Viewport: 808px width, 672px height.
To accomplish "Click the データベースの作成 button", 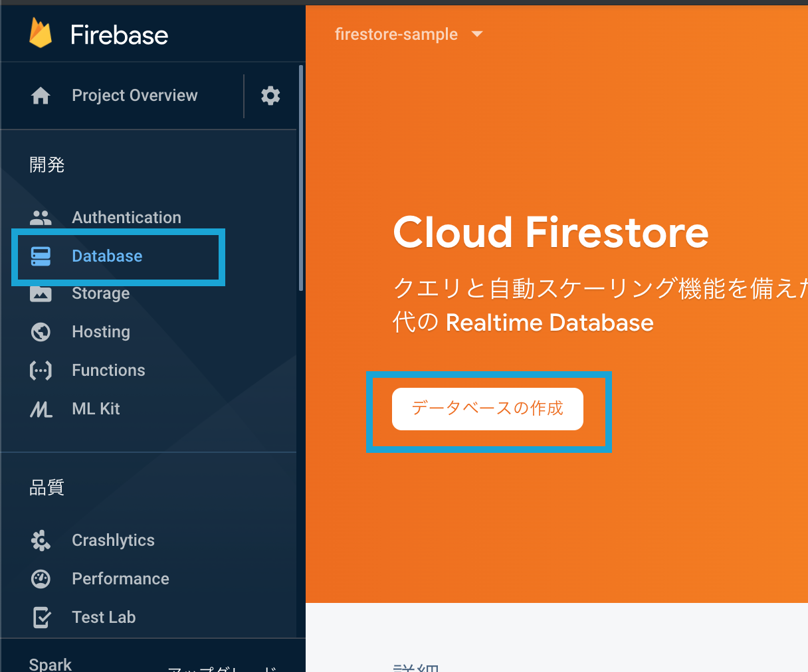I will coord(488,409).
